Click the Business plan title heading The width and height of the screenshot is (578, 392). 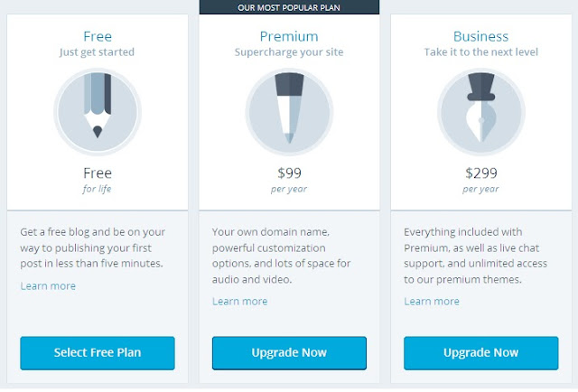pos(480,36)
